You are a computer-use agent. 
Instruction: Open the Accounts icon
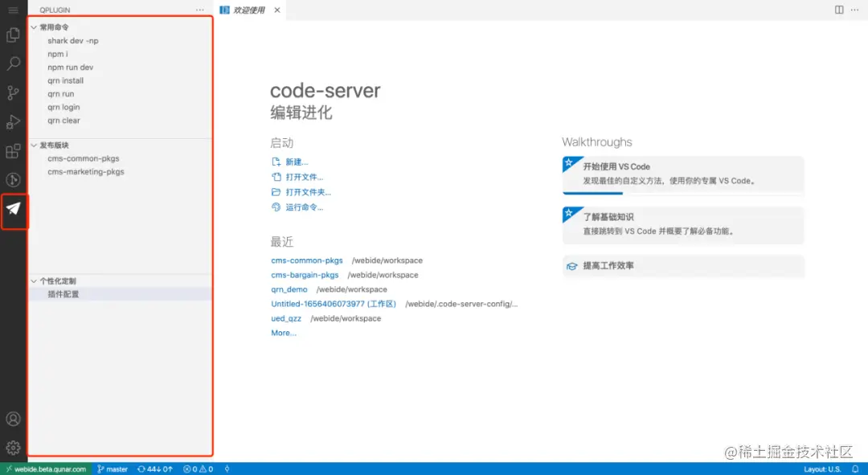point(13,419)
